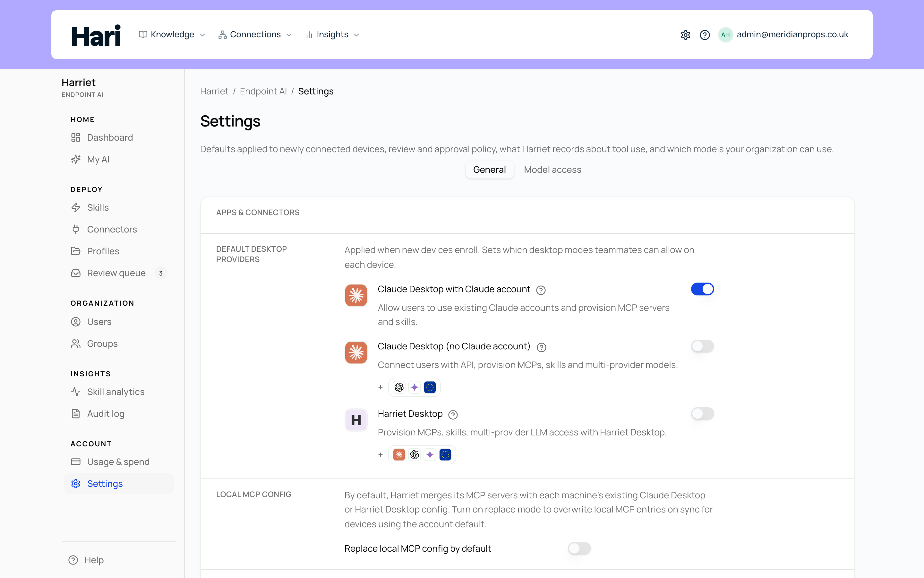Click the Claude provider icon under Harriet Desktop
924x578 pixels.
point(399,454)
